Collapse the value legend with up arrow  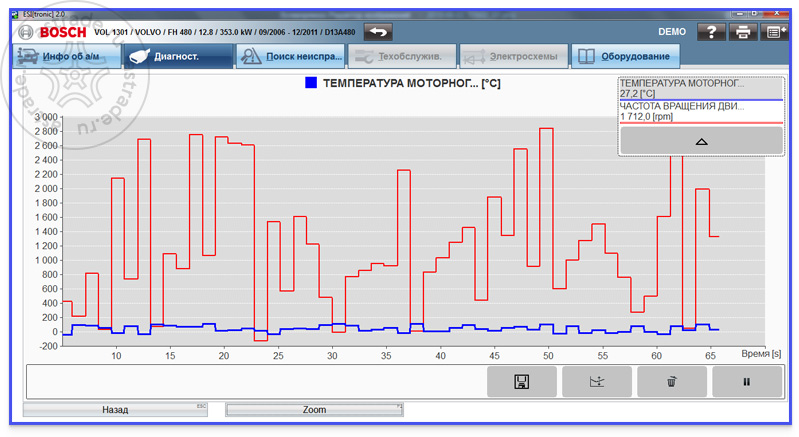coord(701,141)
